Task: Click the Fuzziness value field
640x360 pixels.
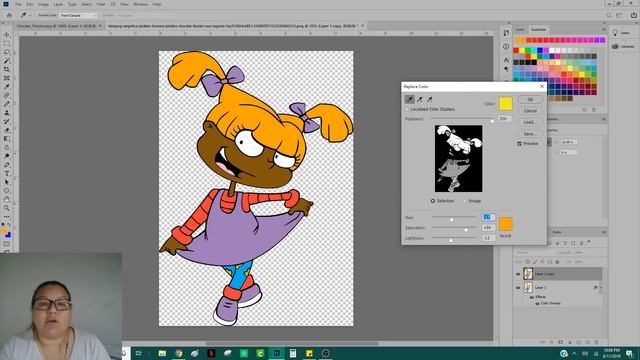Action: (504, 119)
